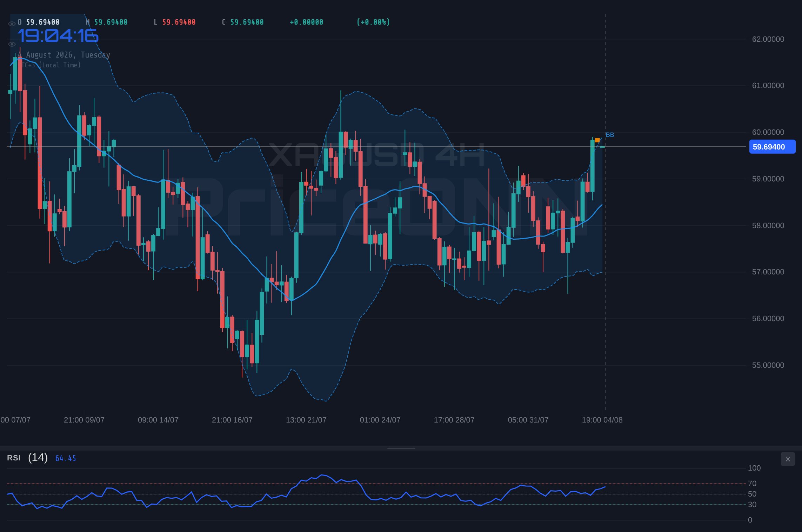
Task: Click the 61.00000 price axis label
Action: point(768,86)
